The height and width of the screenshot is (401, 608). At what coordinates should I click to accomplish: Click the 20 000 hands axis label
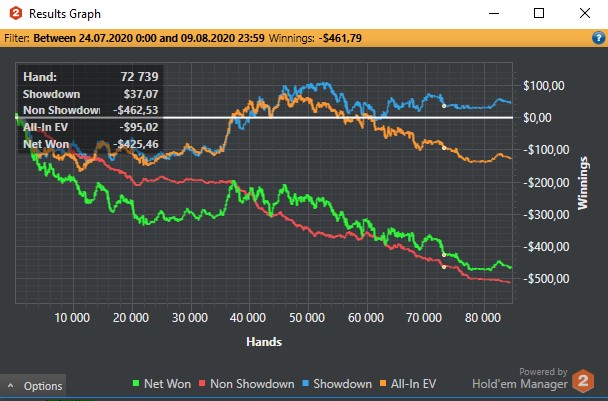tap(131, 318)
